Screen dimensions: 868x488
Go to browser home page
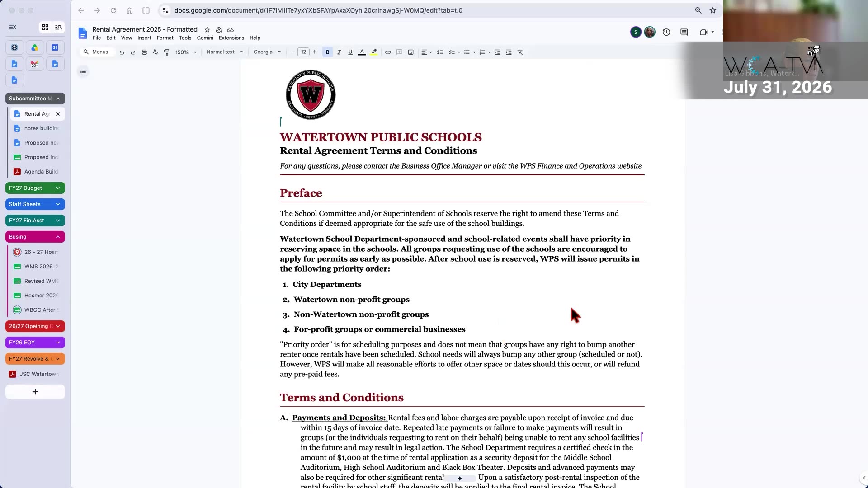130,10
